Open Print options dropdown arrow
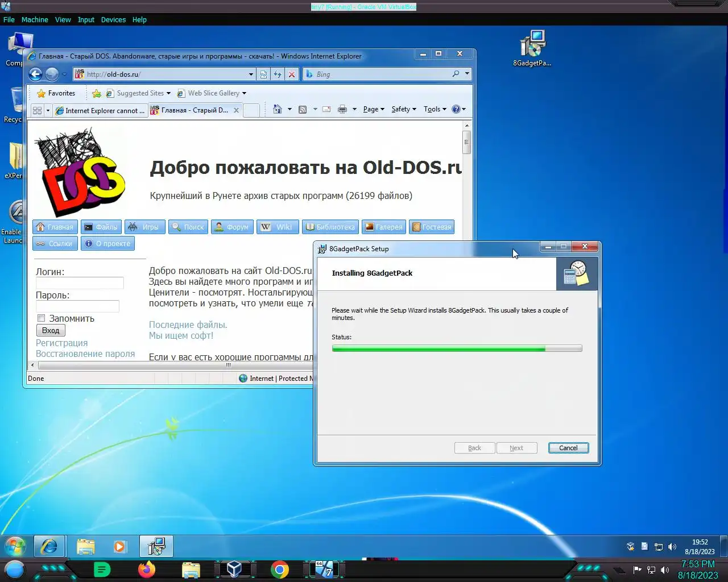Viewport: 728px width, 582px height. coord(354,109)
